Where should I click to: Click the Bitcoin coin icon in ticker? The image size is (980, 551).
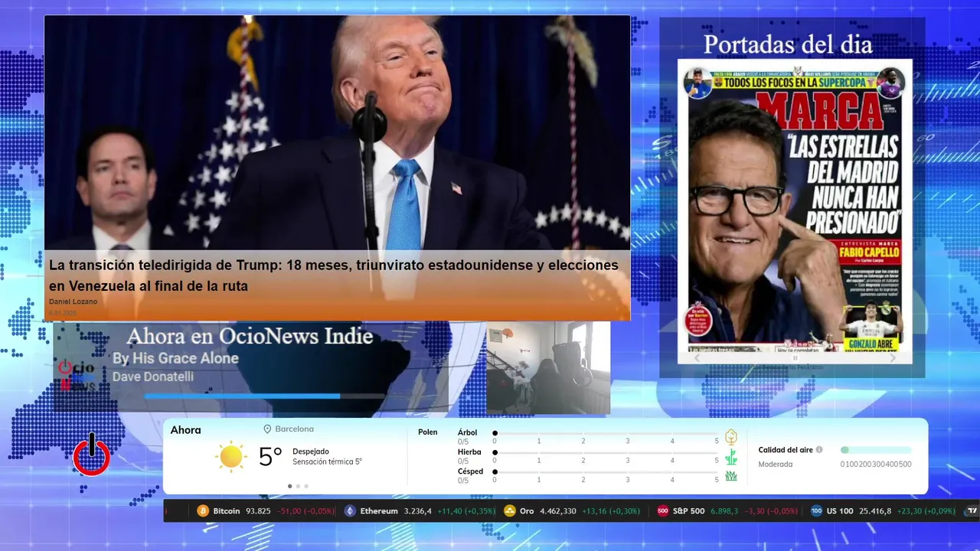click(203, 511)
